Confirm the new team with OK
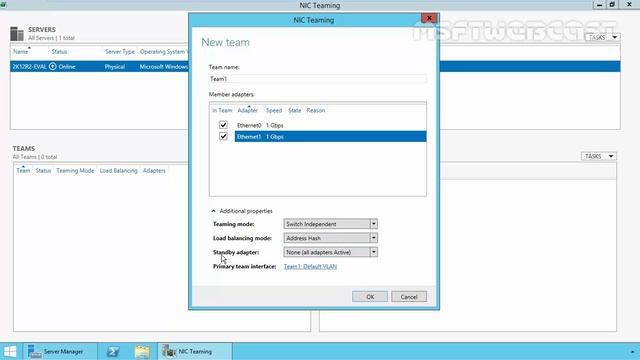This screenshot has width=640, height=360. (x=370, y=297)
